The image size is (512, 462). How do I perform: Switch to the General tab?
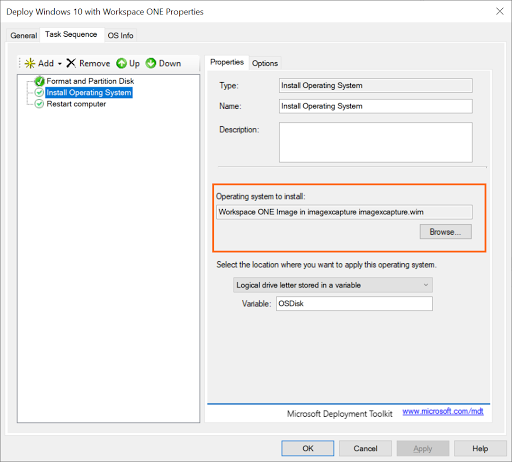(23, 35)
